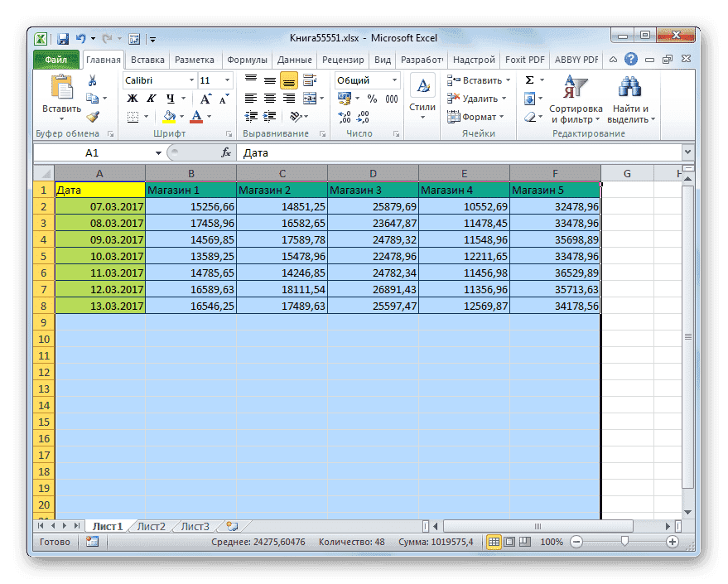
Task: Open the Общий number format dropdown
Action: 393,80
